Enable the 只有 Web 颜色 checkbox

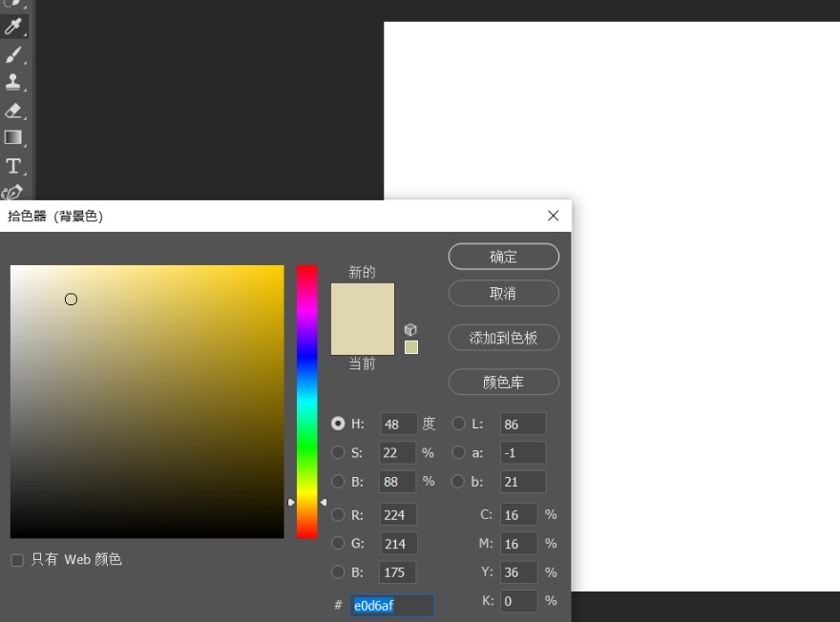click(15, 560)
